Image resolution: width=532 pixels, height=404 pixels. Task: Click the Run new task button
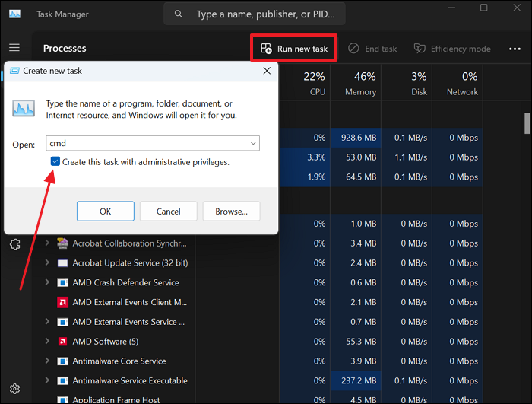pyautogui.click(x=294, y=49)
